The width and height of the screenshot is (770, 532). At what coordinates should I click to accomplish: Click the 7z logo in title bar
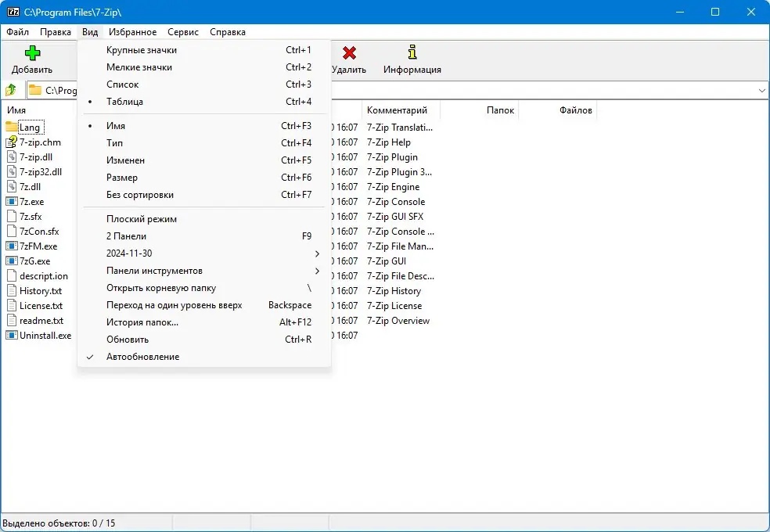[x=13, y=12]
